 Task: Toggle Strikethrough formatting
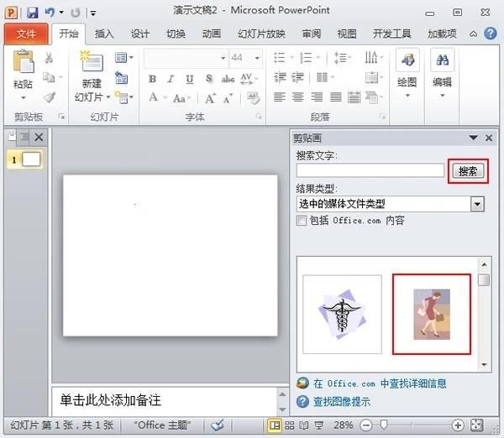point(228,79)
